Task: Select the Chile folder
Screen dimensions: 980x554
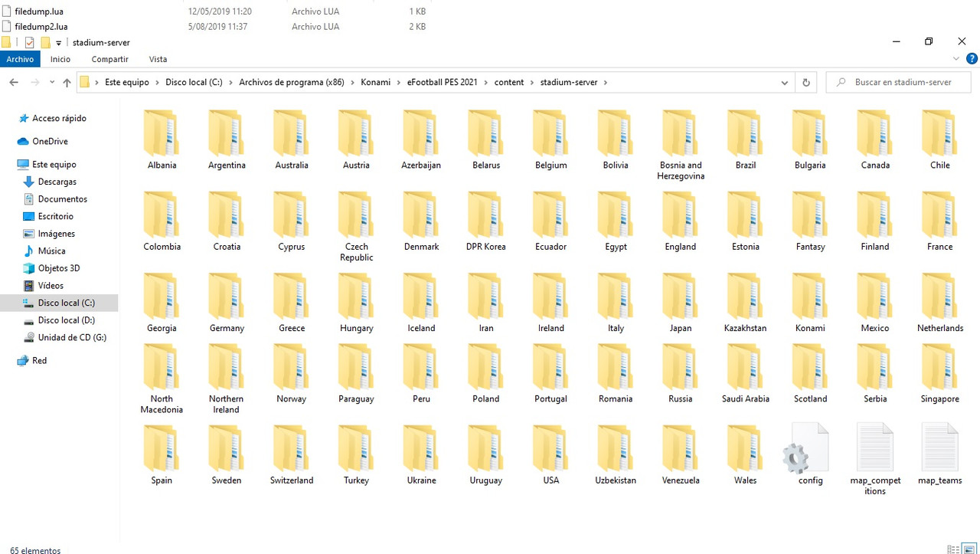Action: click(939, 140)
